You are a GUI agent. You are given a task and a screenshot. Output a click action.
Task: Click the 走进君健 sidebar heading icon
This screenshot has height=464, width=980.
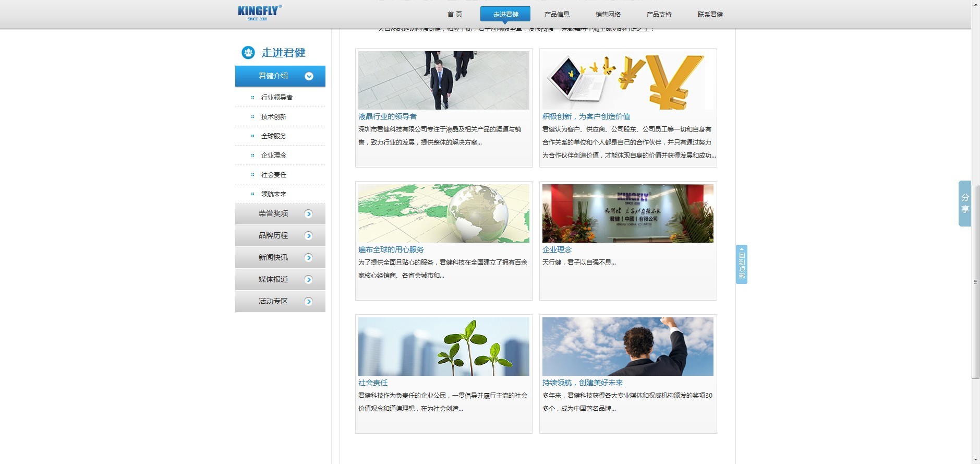click(248, 53)
